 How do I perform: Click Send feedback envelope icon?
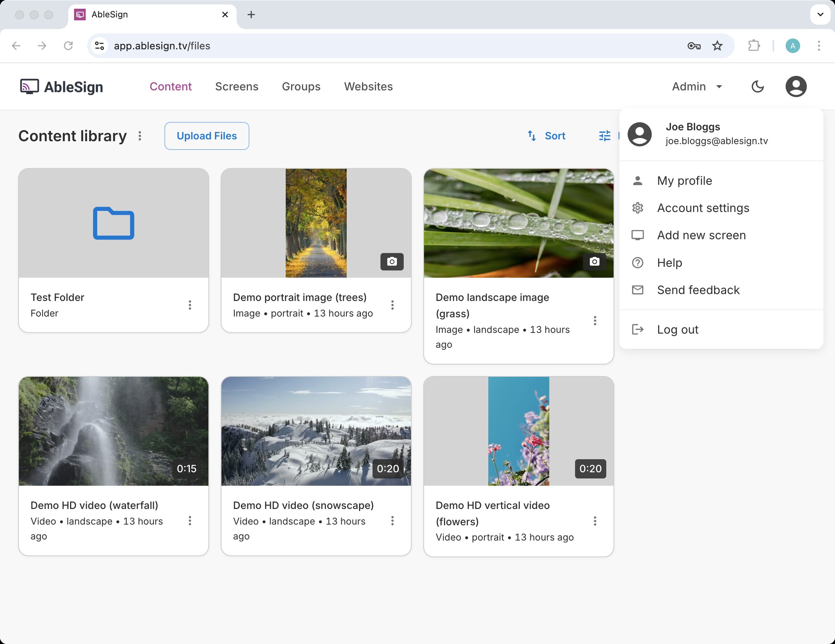(638, 290)
